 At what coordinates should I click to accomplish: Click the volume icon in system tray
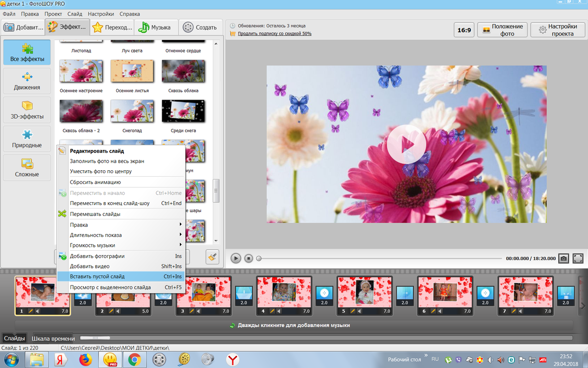[x=490, y=360]
